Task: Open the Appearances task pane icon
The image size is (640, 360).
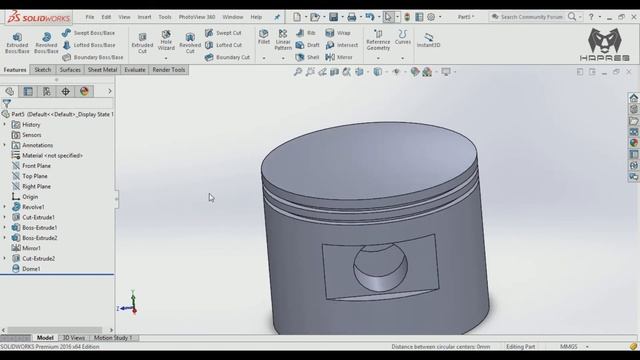Action: (x=633, y=143)
